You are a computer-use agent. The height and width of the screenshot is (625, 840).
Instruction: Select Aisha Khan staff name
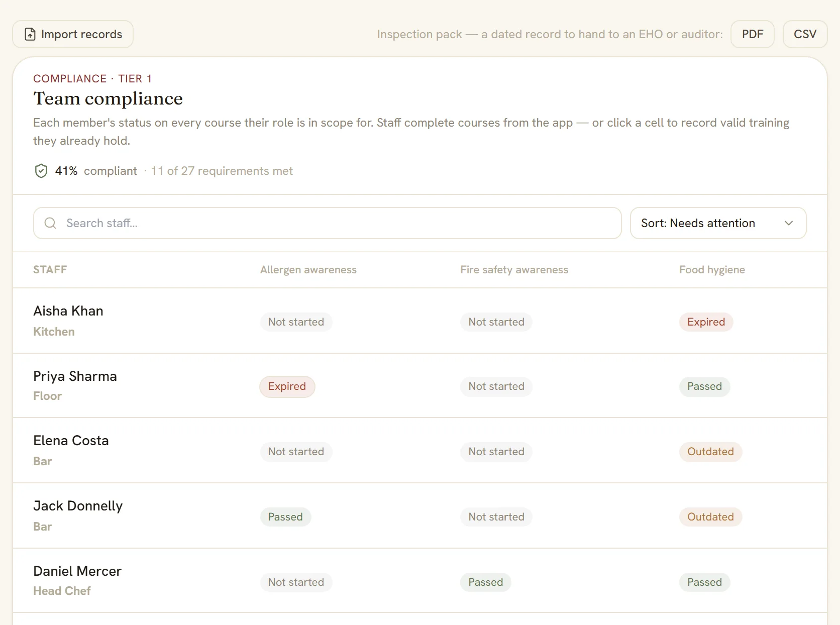coord(68,311)
